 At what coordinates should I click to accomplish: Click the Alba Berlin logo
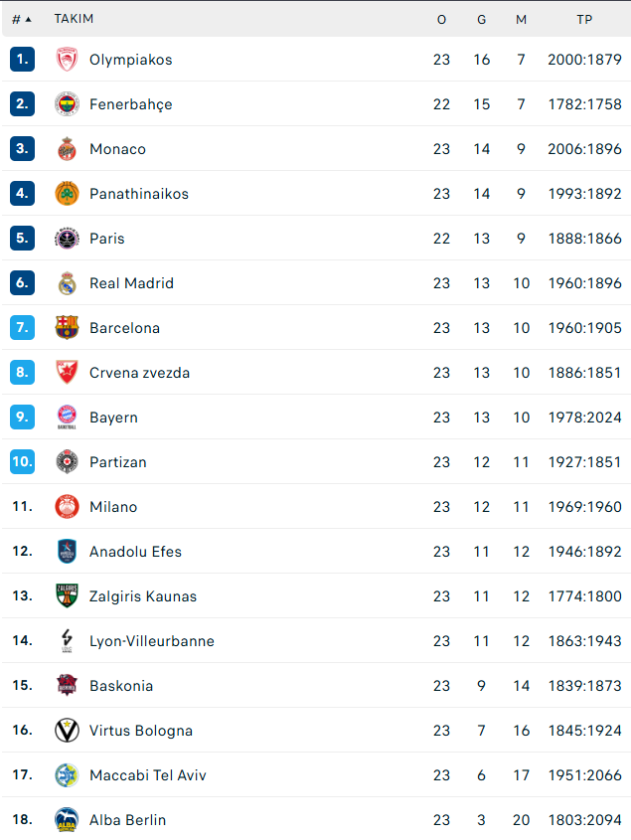coord(67,820)
